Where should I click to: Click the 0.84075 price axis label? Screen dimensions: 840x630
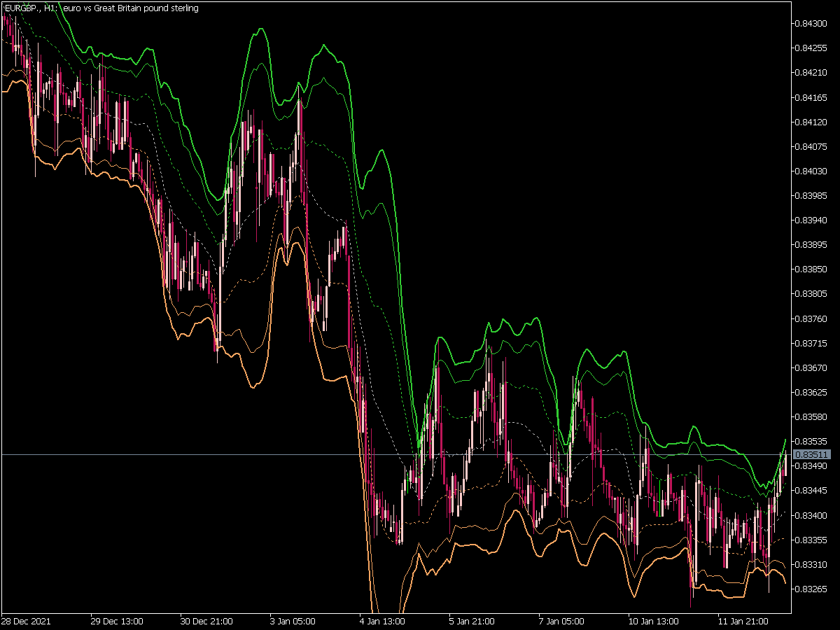[812, 146]
